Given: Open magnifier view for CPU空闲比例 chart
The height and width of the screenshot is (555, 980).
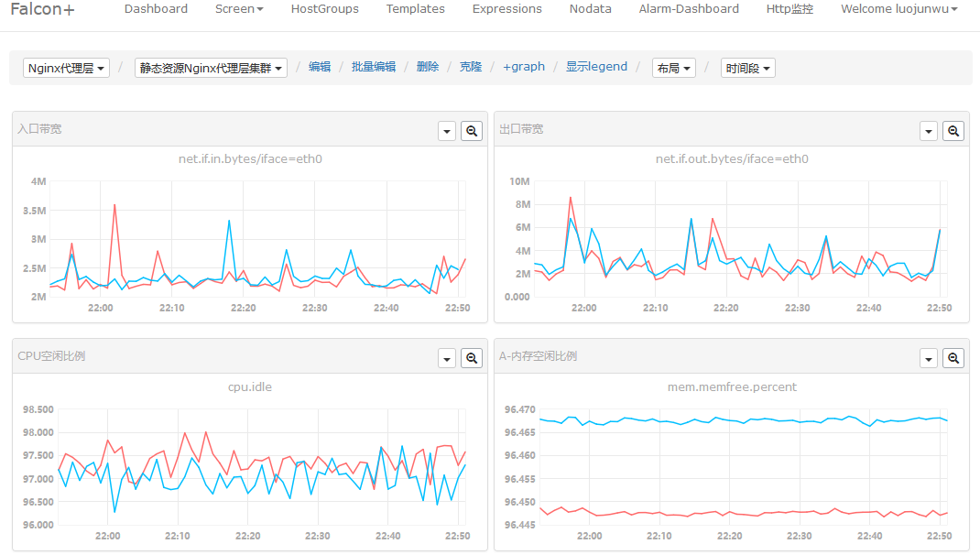Looking at the screenshot, I should (472, 358).
